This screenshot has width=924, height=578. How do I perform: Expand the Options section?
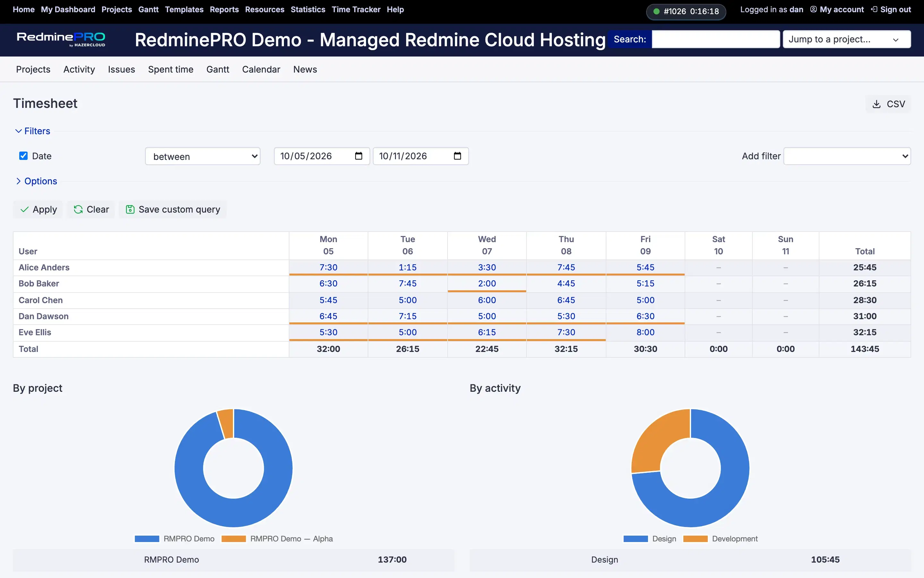point(36,181)
